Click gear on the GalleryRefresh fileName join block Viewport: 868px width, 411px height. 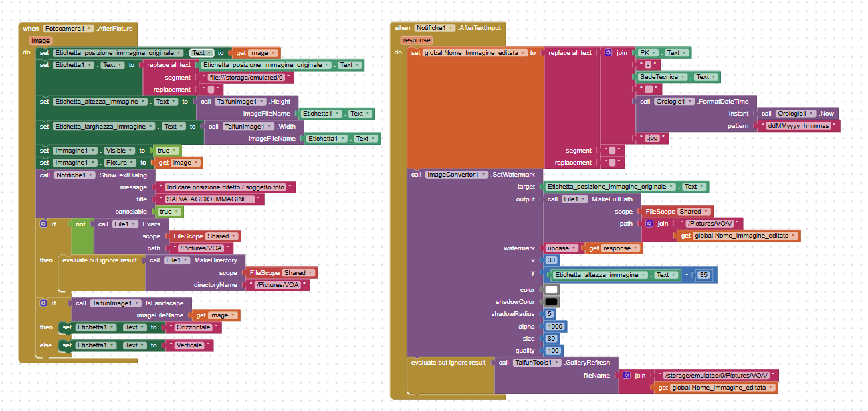[627, 376]
